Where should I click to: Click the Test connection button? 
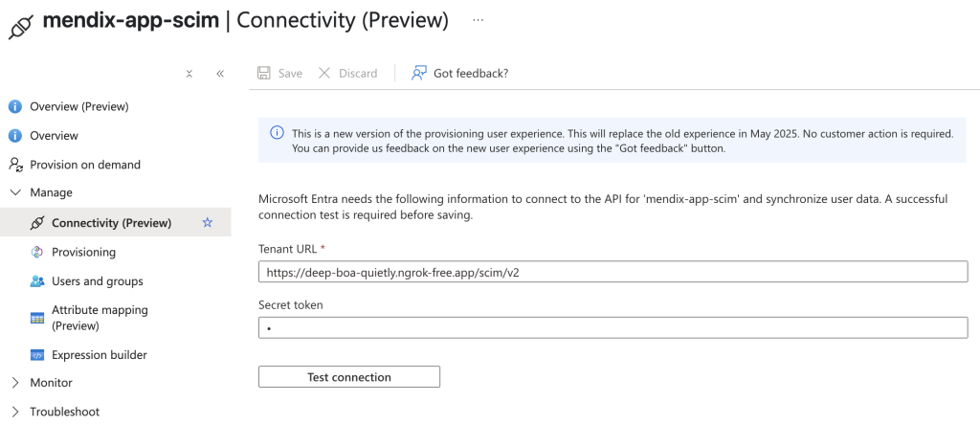click(x=349, y=377)
